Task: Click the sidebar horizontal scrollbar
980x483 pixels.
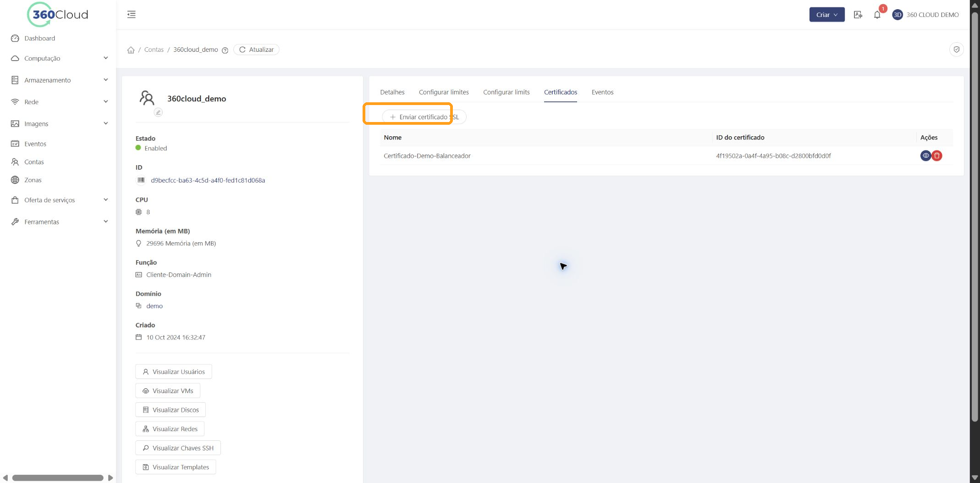Action: pos(58,478)
